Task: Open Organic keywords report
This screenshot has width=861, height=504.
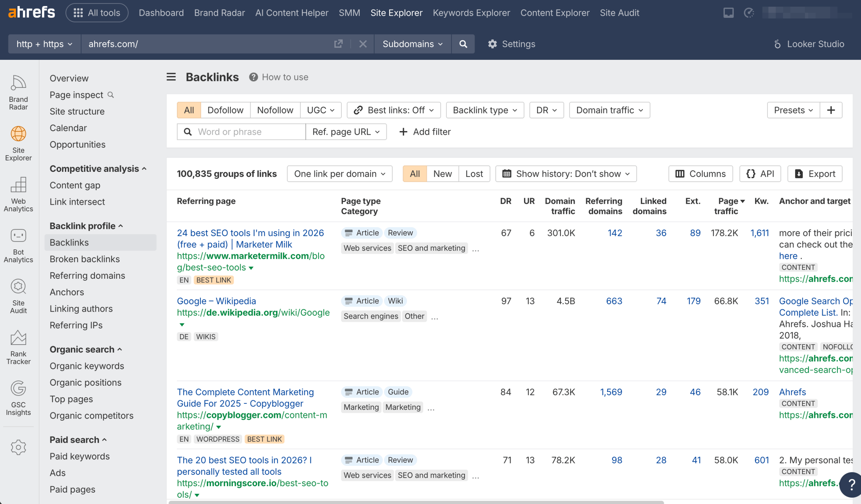Action: (87, 366)
